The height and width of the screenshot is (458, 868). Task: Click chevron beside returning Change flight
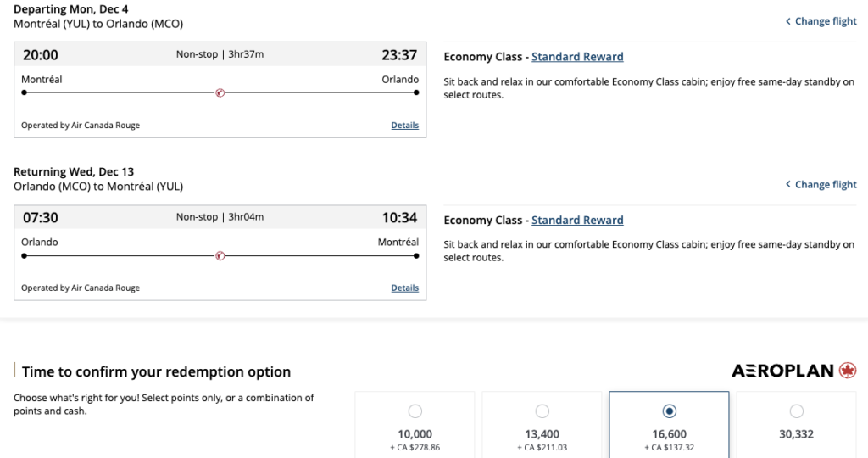point(787,184)
